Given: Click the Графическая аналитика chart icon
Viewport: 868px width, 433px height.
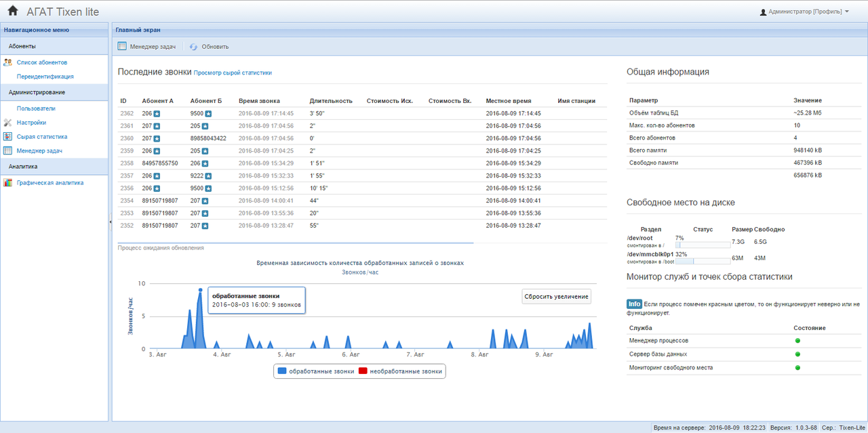Looking at the screenshot, I should click(x=8, y=182).
